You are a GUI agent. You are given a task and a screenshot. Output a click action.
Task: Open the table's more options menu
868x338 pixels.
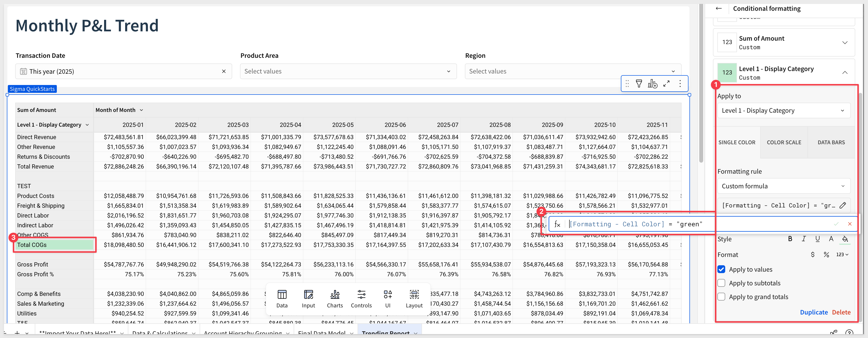[680, 84]
